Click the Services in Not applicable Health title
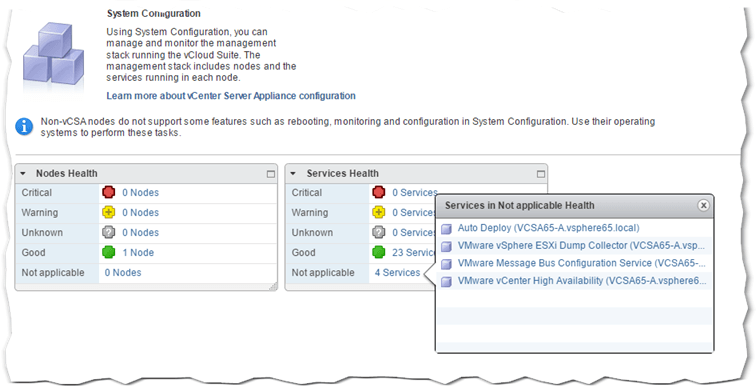This screenshot has height=392, width=756. 519,205
